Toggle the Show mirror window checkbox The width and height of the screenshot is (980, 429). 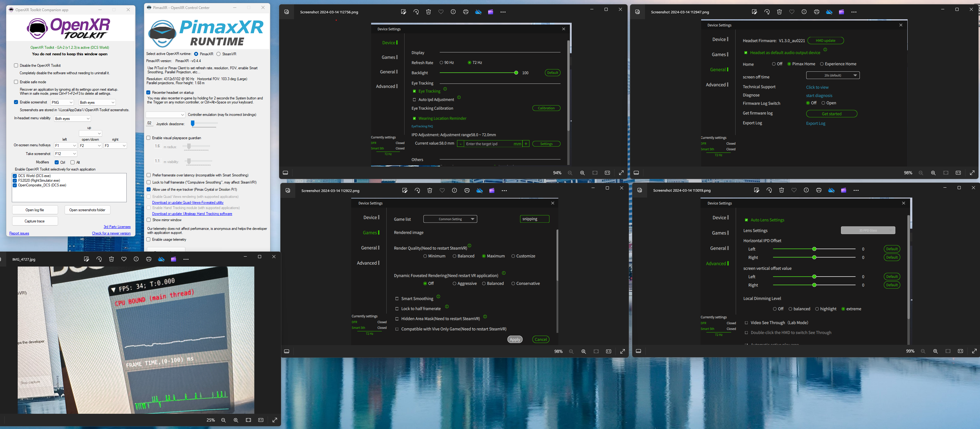(x=148, y=220)
